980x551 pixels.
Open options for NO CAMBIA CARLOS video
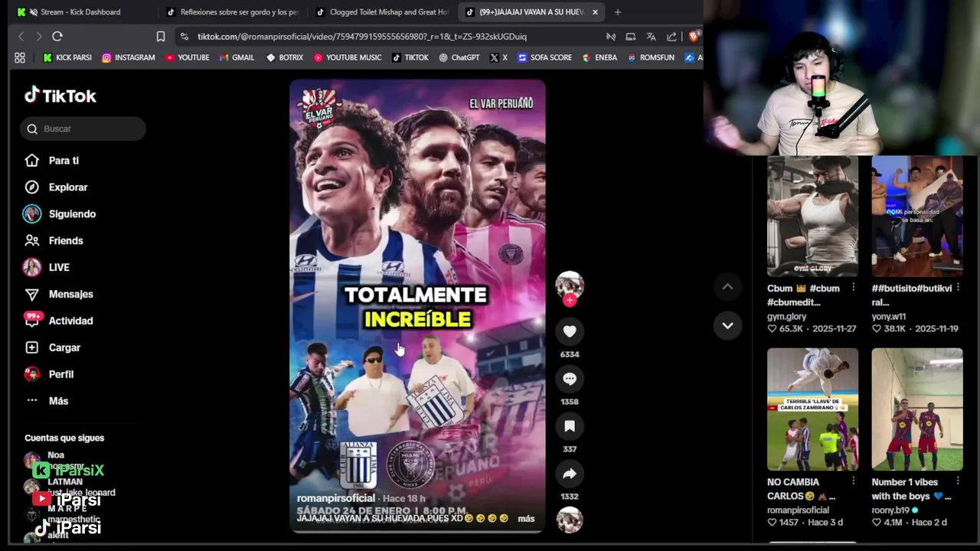pyautogui.click(x=853, y=481)
